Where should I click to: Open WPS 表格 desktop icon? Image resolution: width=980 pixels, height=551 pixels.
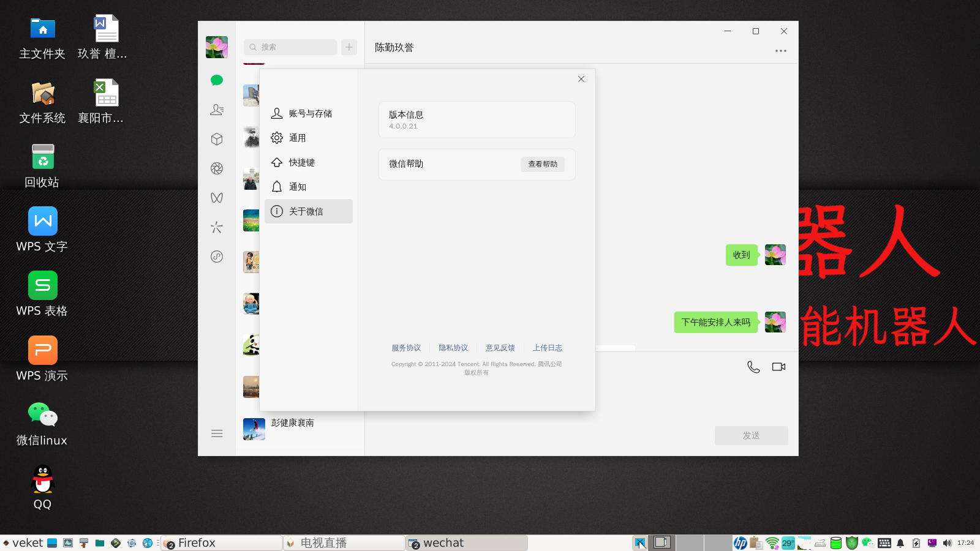(42, 294)
